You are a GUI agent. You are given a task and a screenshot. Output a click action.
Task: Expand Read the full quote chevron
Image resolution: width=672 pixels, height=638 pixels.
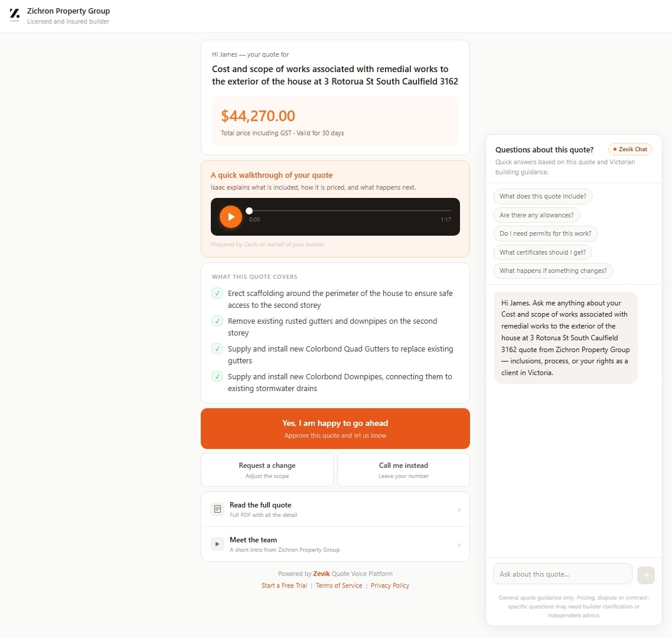coord(459,510)
